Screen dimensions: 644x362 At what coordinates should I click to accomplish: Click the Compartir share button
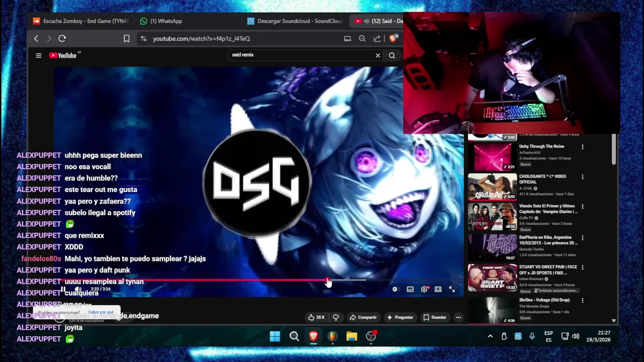point(363,317)
